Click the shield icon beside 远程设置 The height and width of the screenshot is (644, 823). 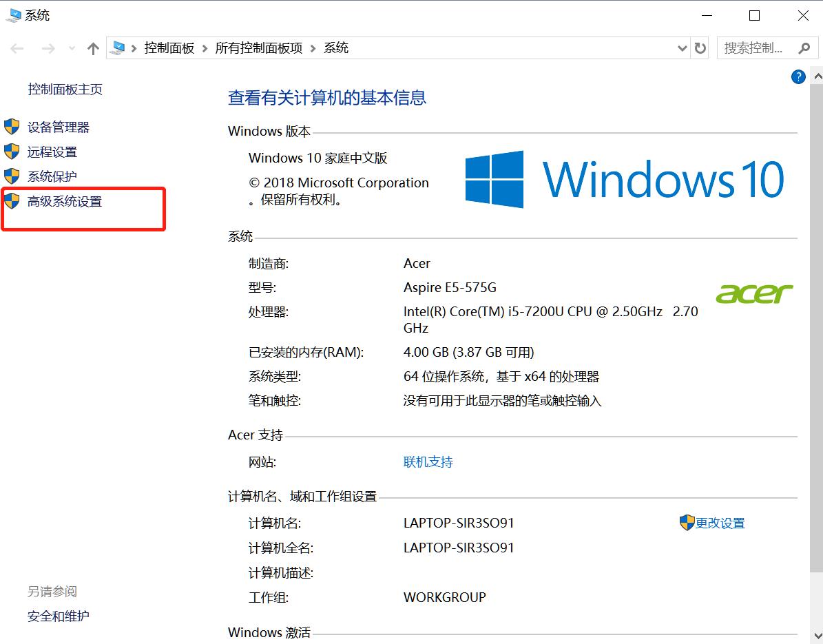tap(12, 152)
